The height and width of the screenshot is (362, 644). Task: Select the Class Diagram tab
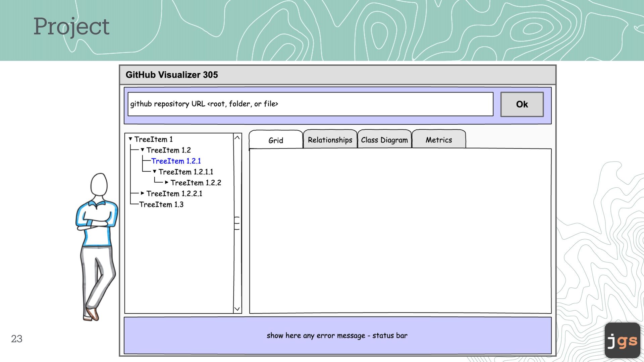tap(384, 140)
